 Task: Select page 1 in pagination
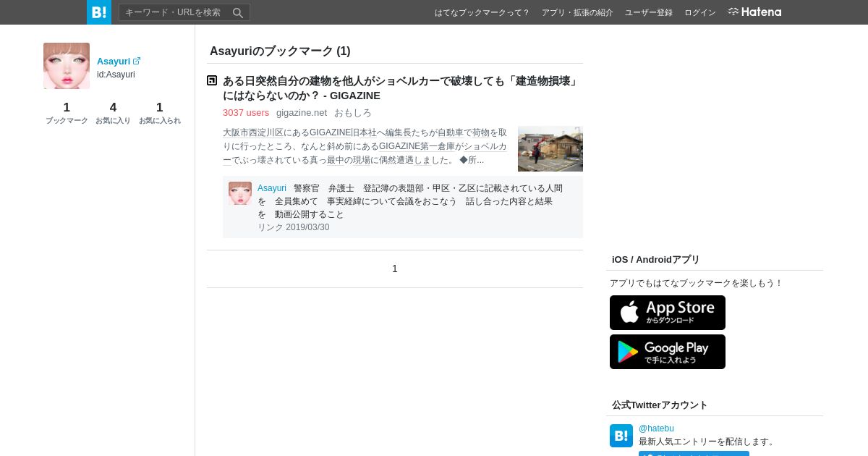click(395, 269)
